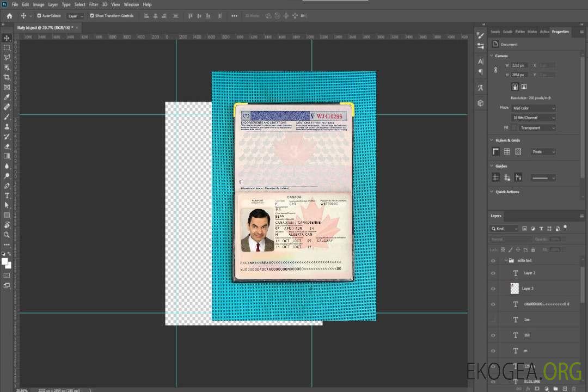Open the Character panel icon

(x=480, y=61)
